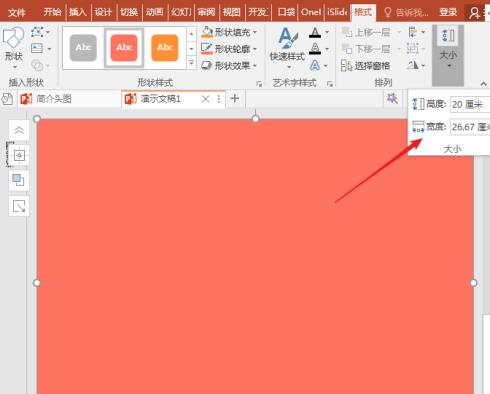The height and width of the screenshot is (394, 490).
Task: Open the 快速样式 WordArt gallery
Action: click(287, 48)
